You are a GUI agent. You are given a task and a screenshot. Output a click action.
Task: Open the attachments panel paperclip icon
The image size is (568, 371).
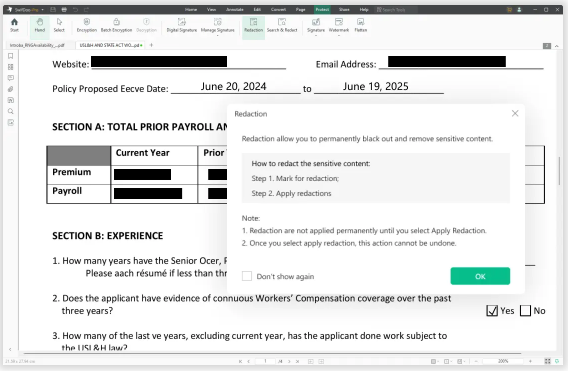(11, 89)
